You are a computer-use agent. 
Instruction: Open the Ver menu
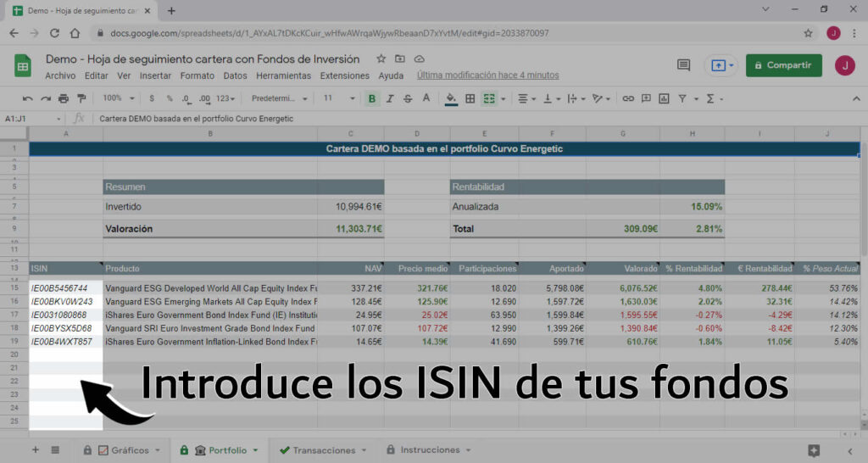click(x=124, y=75)
